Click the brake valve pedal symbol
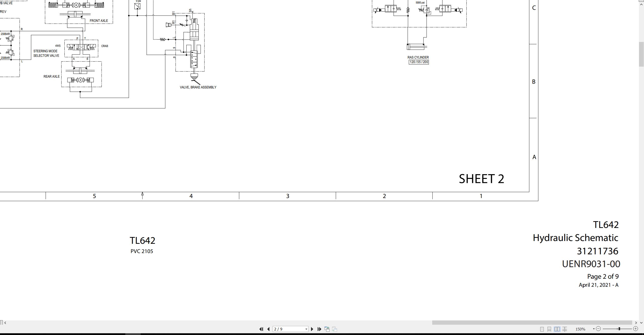Image resolution: width=644 pixels, height=335 pixels. point(195,79)
